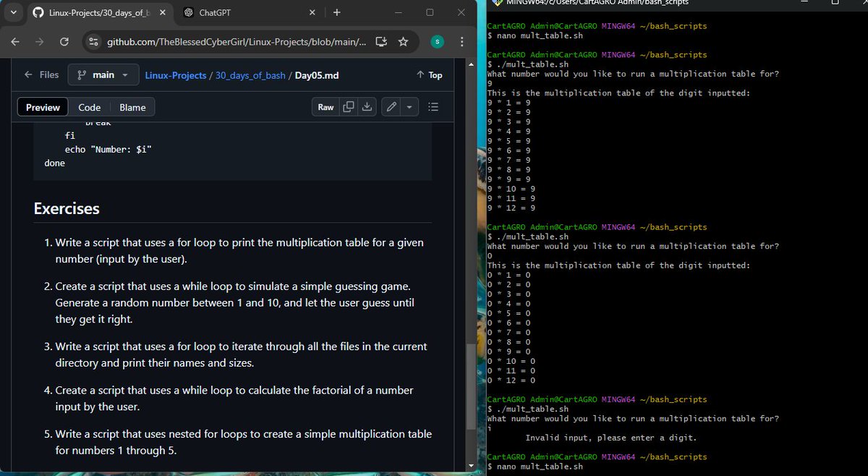Click exercise 5 about nested for loops
868x476 pixels.
(x=243, y=442)
